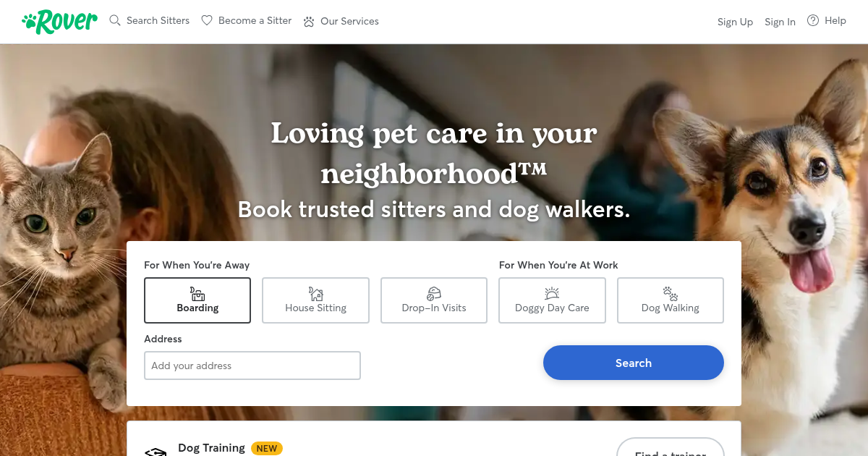868x456 pixels.
Task: Click the Help question mark icon
Action: click(x=813, y=20)
